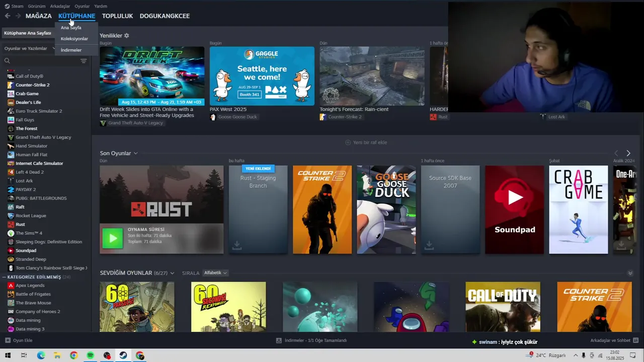Open Microsoft Edge from the taskbar

(41, 355)
